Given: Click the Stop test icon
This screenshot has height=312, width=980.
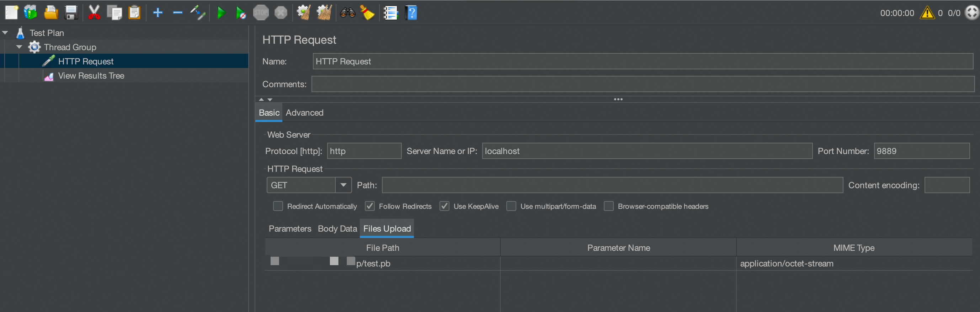Looking at the screenshot, I should [261, 12].
